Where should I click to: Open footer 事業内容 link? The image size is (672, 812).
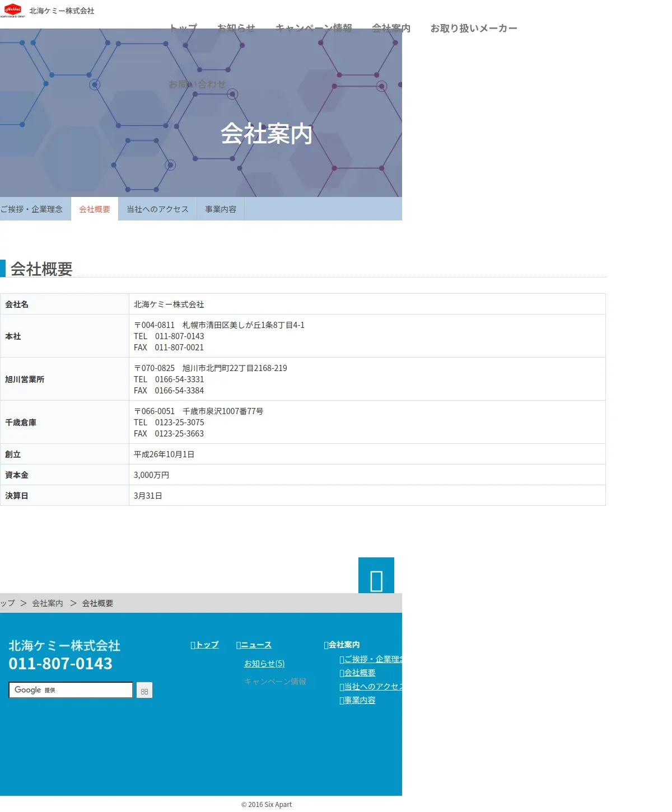tap(357, 700)
